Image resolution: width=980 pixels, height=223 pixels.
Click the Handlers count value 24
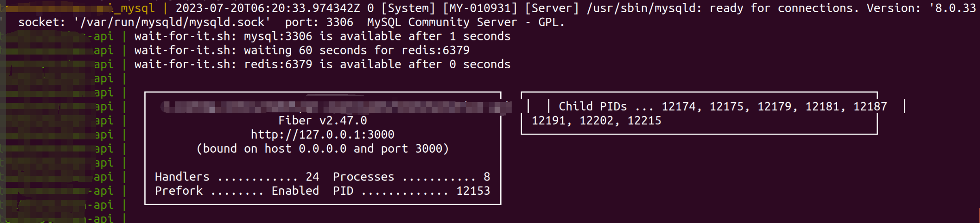312,177
